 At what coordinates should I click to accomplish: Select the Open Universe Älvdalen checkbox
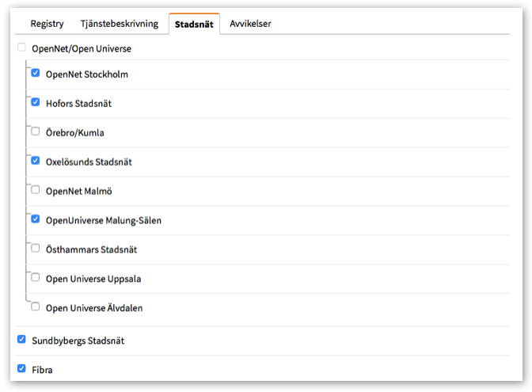coord(36,306)
